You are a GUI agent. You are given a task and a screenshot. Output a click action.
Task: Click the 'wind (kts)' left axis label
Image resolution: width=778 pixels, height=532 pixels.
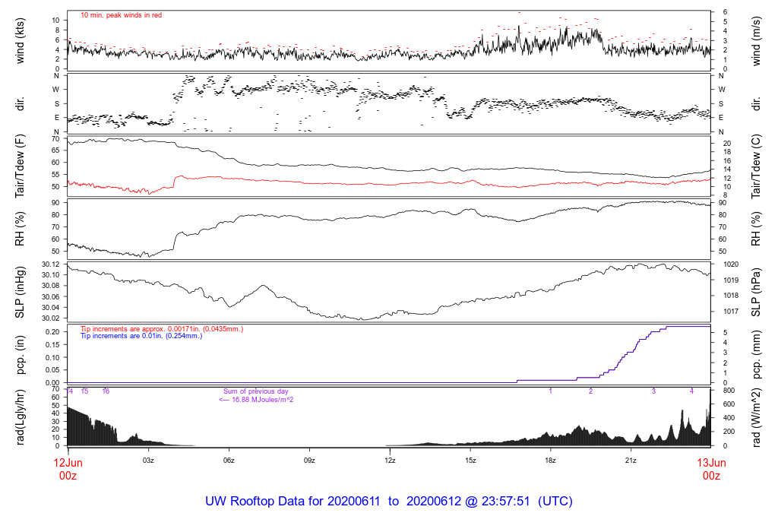20,41
